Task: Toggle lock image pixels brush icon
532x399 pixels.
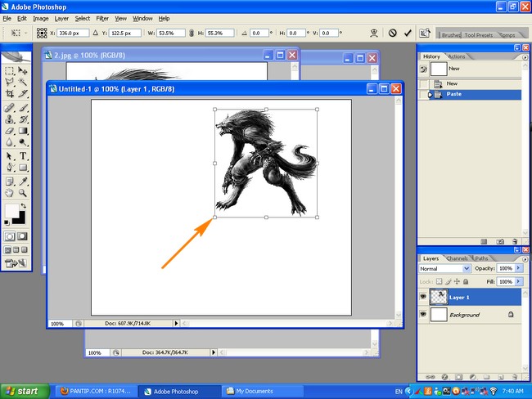Action: click(449, 281)
